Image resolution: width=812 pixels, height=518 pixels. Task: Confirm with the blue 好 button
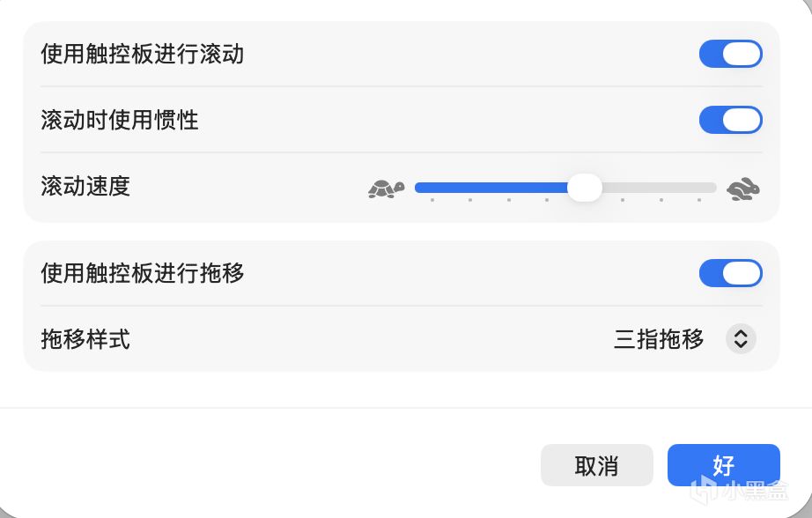[x=723, y=464]
